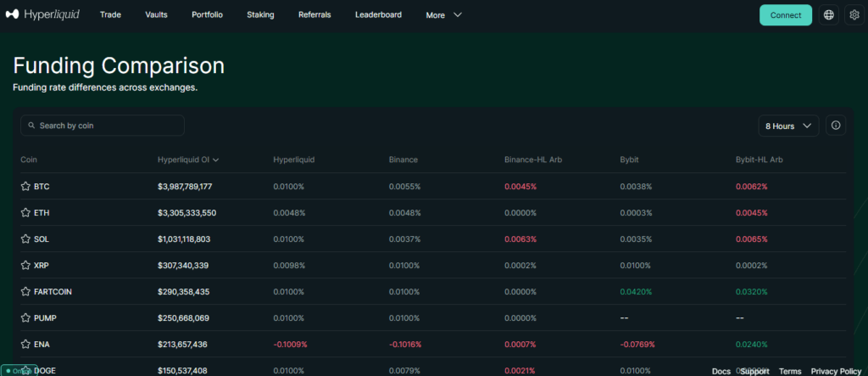Screen dimensions: 868x376
Task: Sort by the Hyperliquid OI column
Action: click(x=187, y=160)
